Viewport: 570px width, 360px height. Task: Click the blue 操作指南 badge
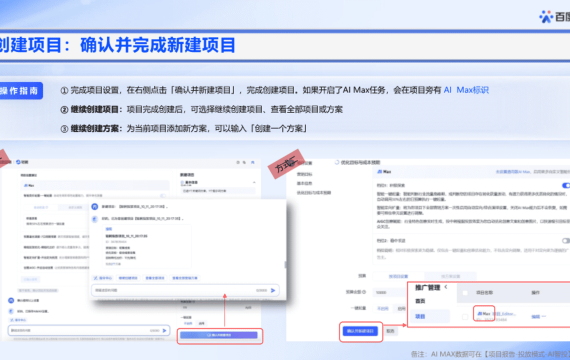coord(20,91)
